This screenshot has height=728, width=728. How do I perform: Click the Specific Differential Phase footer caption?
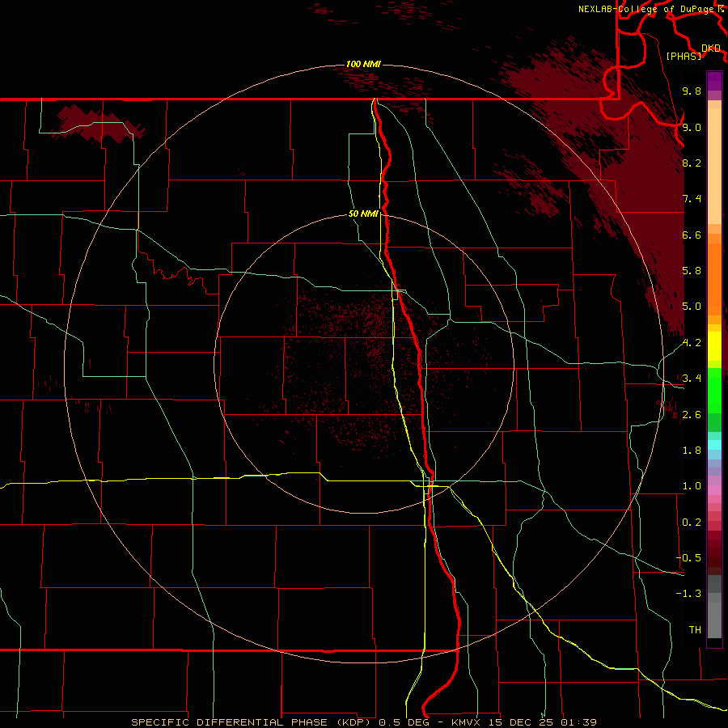click(x=363, y=722)
